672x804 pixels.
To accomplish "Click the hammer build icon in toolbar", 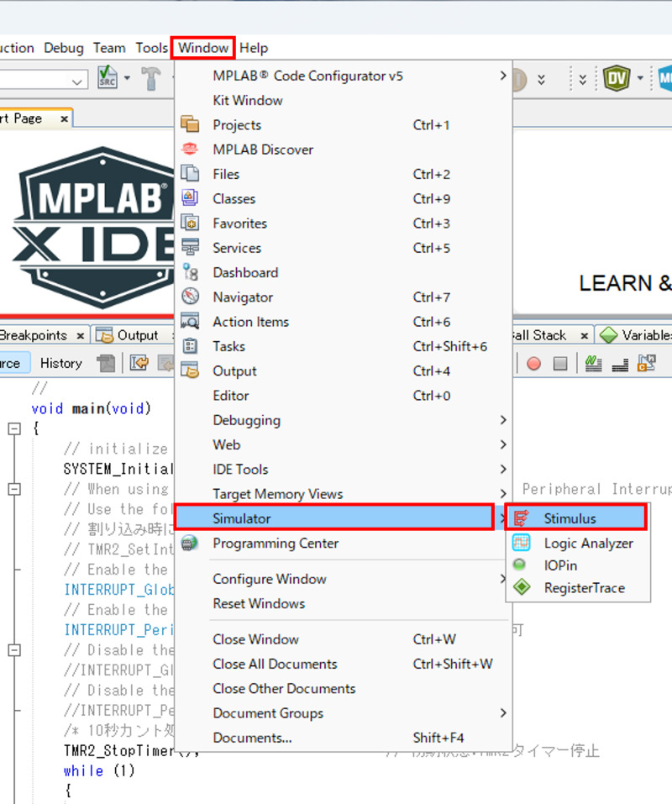I will pos(151,79).
